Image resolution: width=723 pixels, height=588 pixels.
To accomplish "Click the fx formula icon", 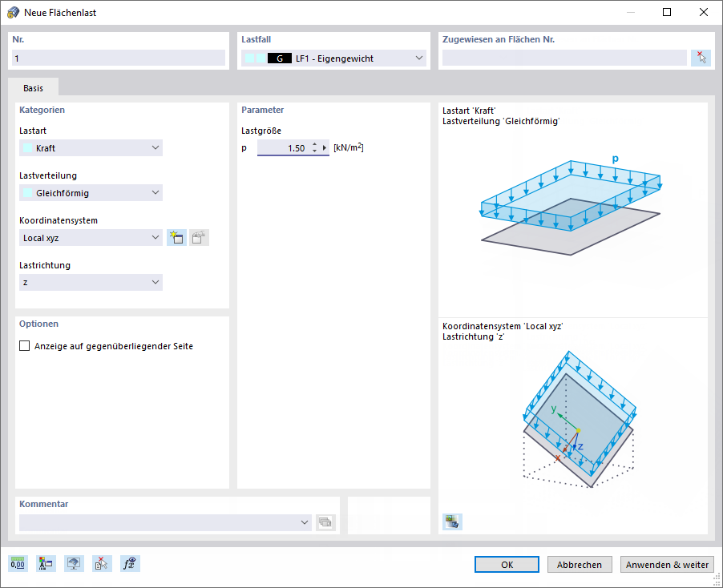I will point(130,563).
